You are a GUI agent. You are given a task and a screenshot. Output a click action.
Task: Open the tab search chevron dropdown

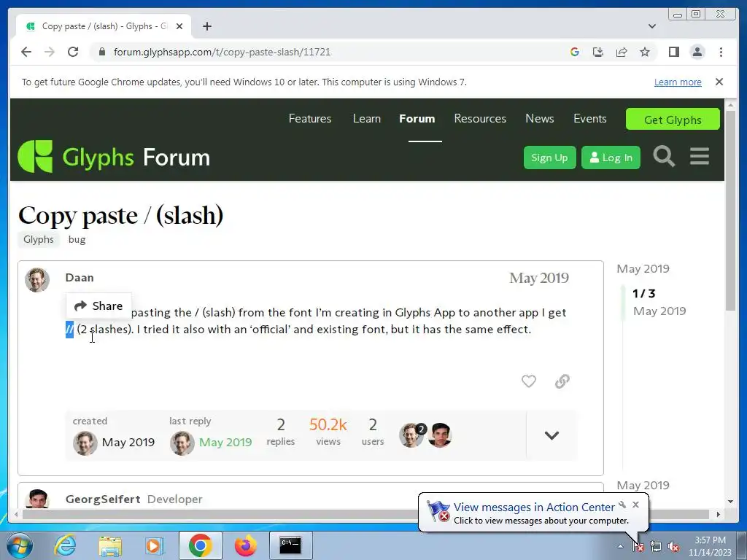(x=651, y=26)
